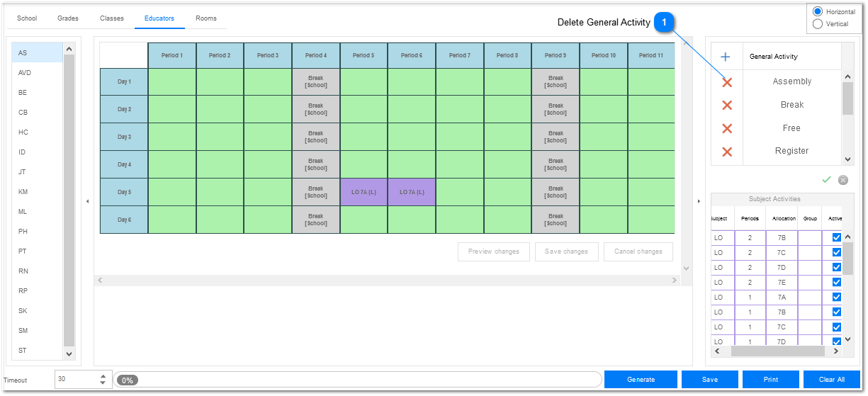Click Assembly in General Activity list
This screenshot has height=396, width=868.
(792, 81)
